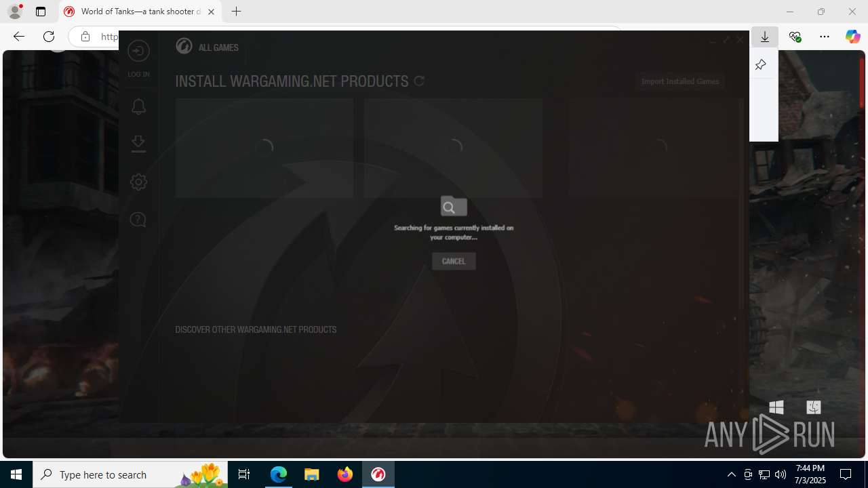This screenshot has height=488, width=868.
Task: Select the ALL GAMES tab
Action: (x=218, y=47)
